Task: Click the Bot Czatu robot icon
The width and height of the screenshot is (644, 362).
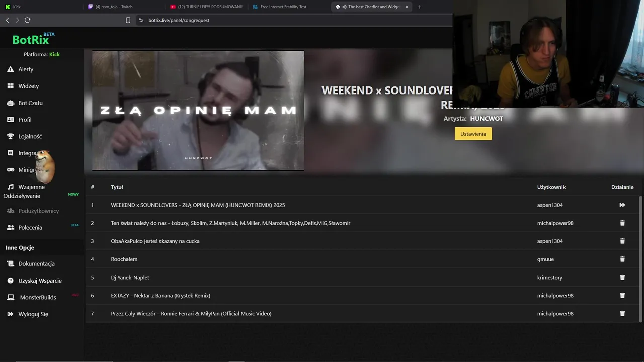Action: 10,103
